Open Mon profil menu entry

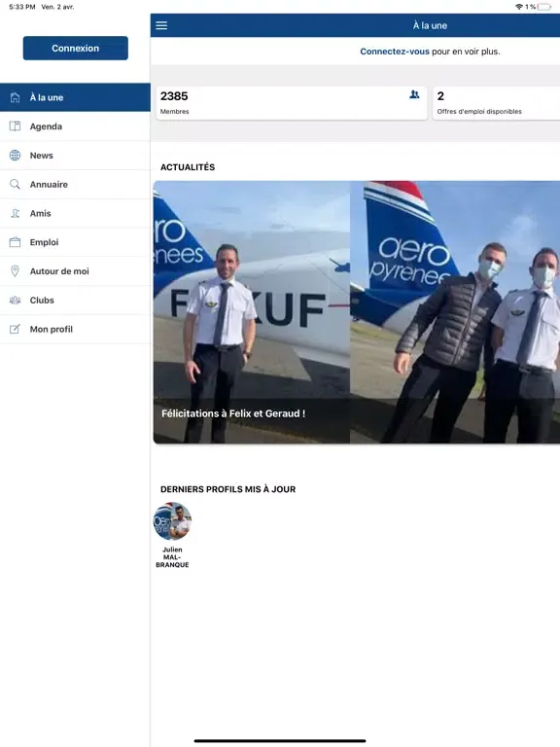[x=75, y=329]
